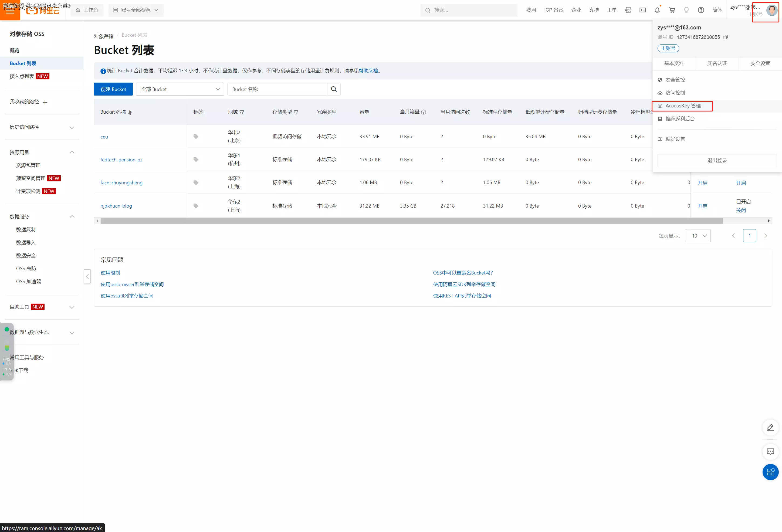Click the user avatar picture
Image resolution: width=782 pixels, height=532 pixels.
click(x=772, y=10)
